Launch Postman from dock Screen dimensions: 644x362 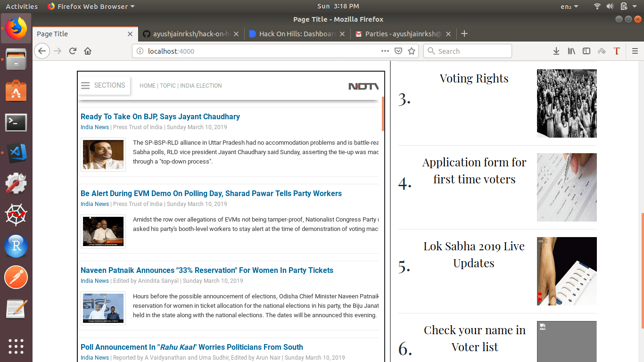(16, 278)
